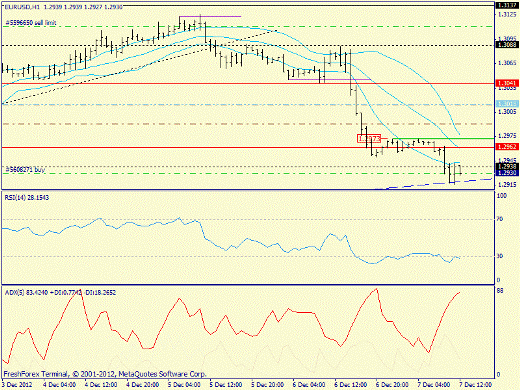
Task: Select the '#5596650 sell limit' order label
Action: [x=31, y=23]
